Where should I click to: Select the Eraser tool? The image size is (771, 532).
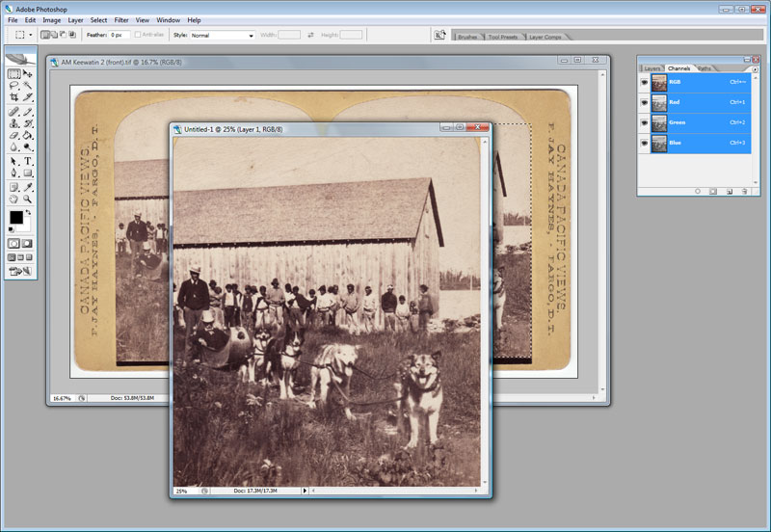point(14,136)
